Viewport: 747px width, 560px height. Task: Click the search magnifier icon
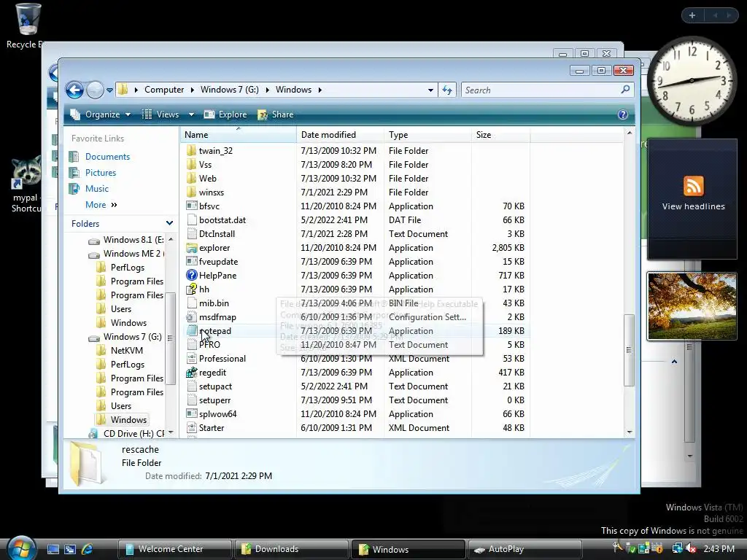tap(625, 90)
